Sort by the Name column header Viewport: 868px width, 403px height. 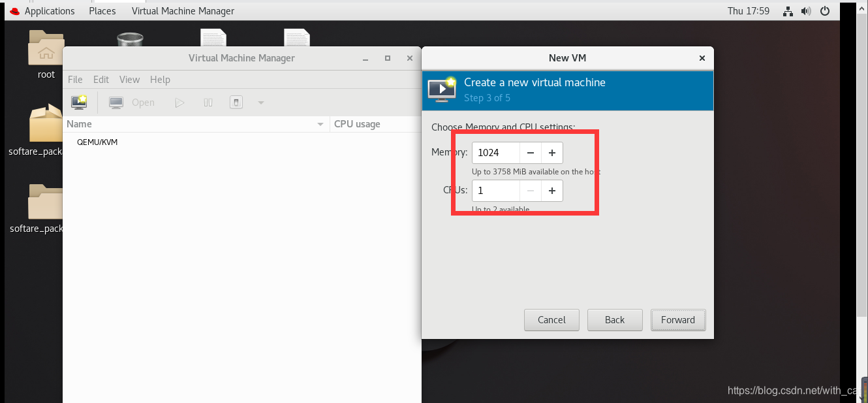tap(196, 124)
